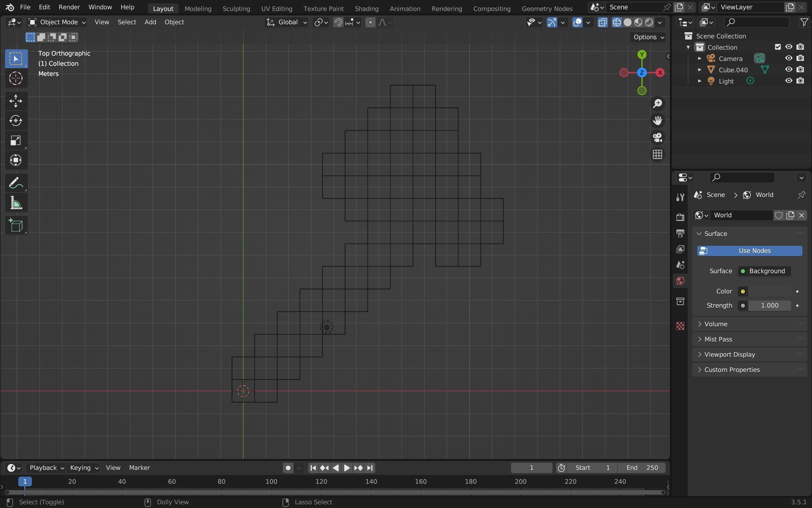Click the Background surface shader button
The height and width of the screenshot is (508, 812).
[764, 271]
